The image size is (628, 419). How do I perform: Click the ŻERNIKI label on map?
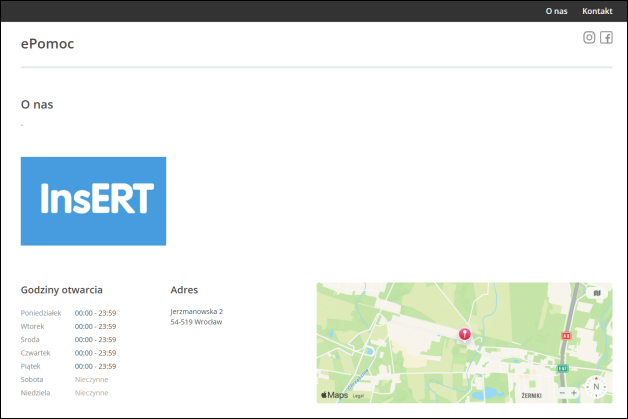point(531,396)
